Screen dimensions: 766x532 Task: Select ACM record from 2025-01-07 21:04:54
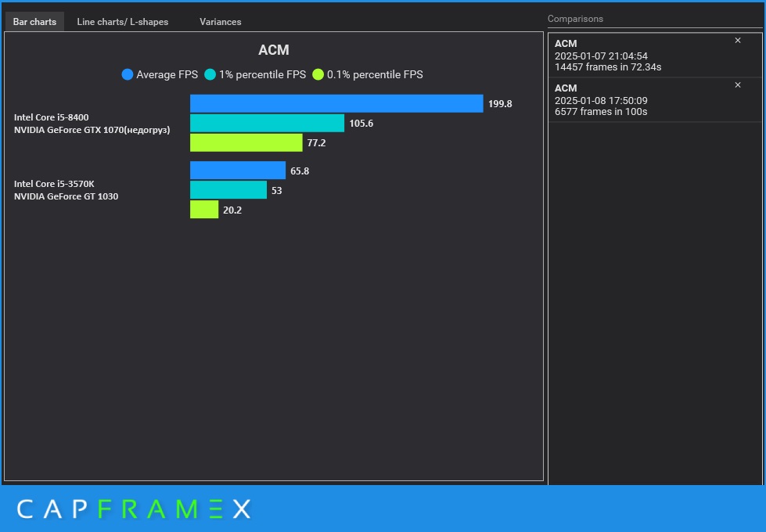click(x=655, y=56)
